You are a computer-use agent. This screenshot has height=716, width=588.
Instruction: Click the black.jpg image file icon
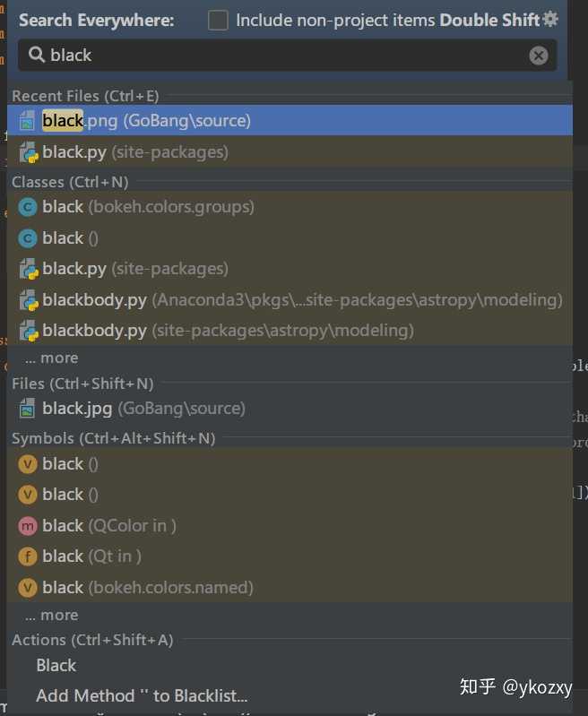pyautogui.click(x=28, y=409)
